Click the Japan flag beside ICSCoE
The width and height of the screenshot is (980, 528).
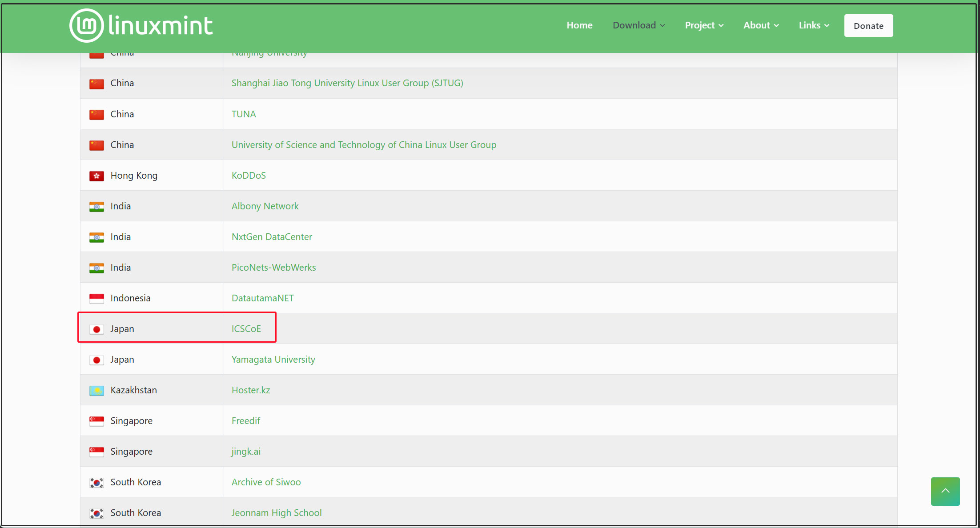click(96, 329)
